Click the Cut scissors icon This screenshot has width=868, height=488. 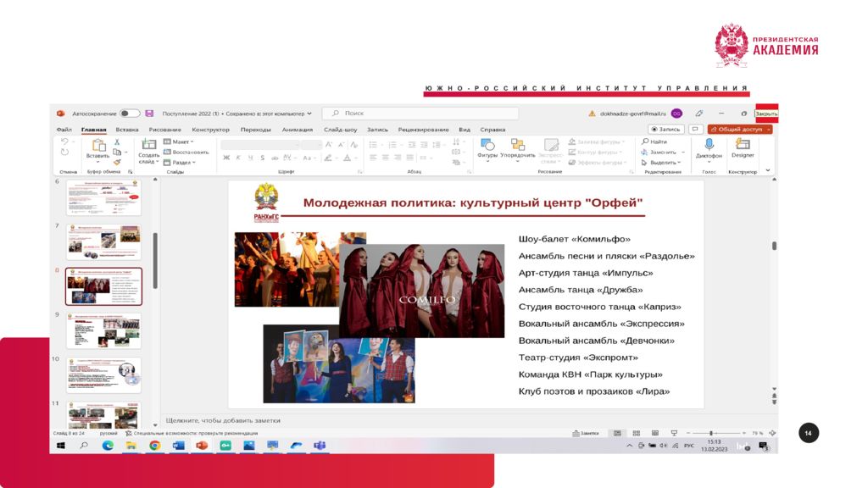(x=117, y=142)
